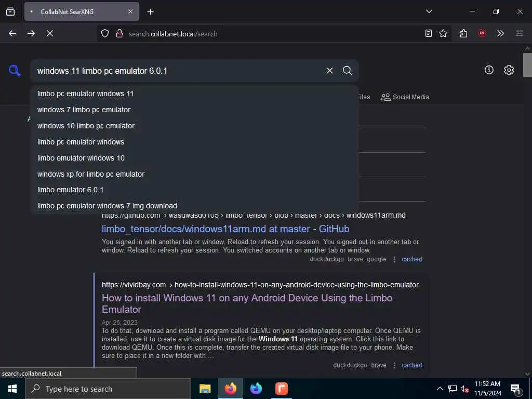Open more options dots for GitHub result
Viewport: 532px width, 399px height.
(394, 259)
